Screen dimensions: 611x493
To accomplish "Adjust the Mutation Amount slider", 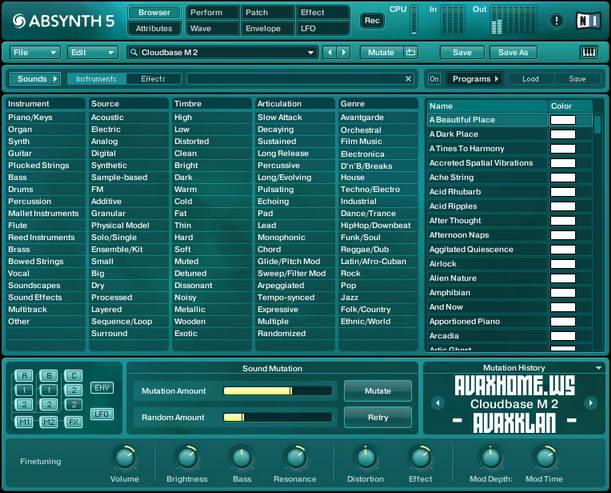I will coord(277,391).
